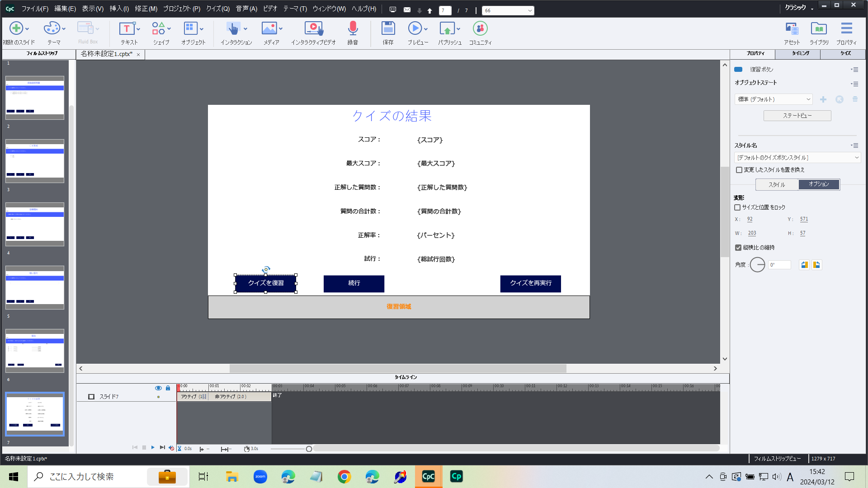Viewport: 868px width, 488px height.
Task: Click the timeline zoom slider handle
Action: [309, 448]
